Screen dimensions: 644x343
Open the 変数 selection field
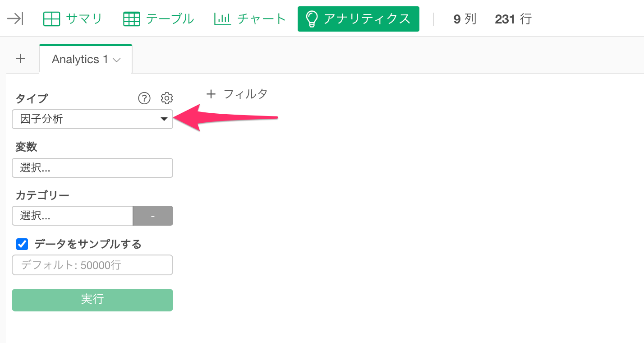tap(92, 168)
